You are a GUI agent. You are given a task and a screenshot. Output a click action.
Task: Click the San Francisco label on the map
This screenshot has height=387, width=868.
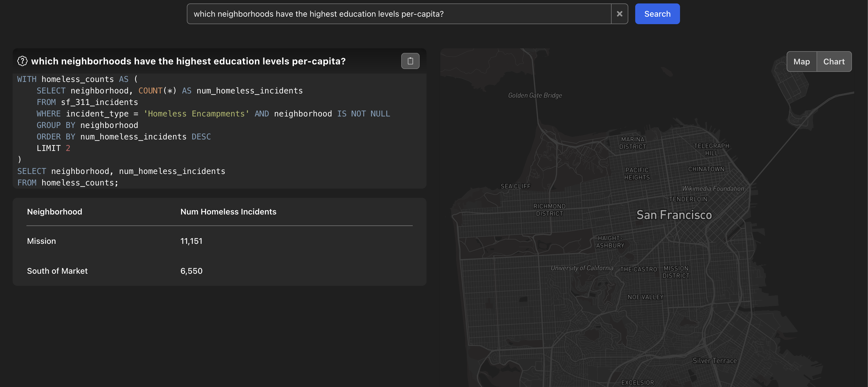pos(674,215)
